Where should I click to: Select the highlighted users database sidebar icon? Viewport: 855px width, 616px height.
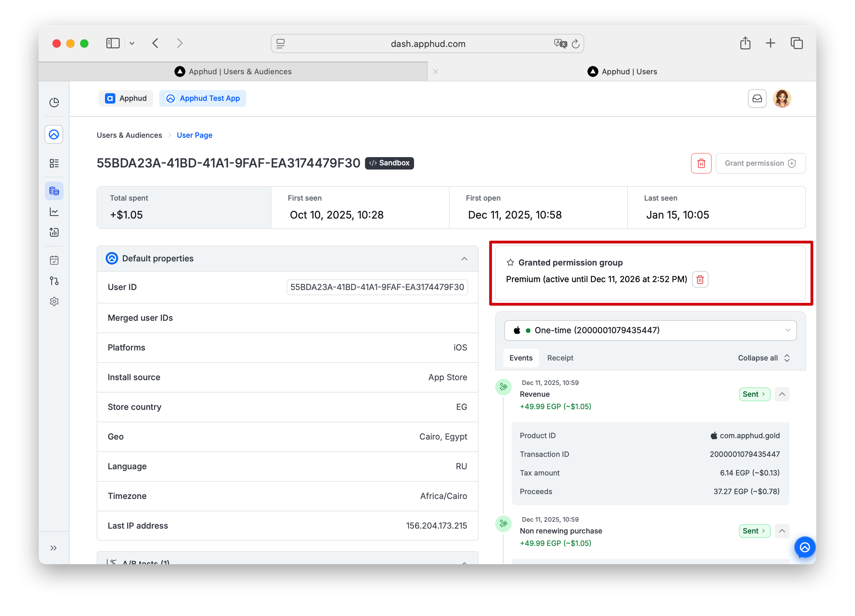tap(54, 191)
